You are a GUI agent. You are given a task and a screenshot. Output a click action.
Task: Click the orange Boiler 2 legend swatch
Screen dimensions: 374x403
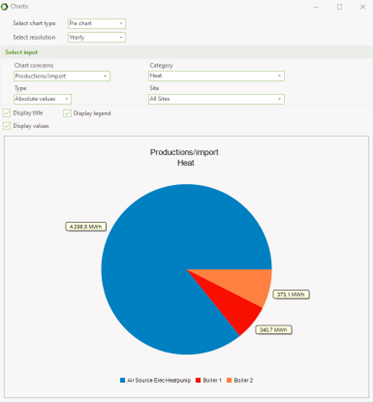coord(229,380)
